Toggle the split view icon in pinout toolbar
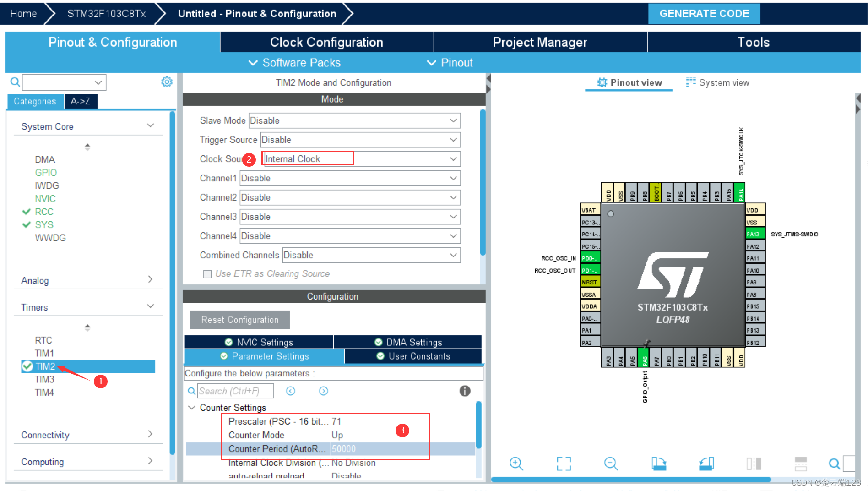Screen dimensions: 868x491 pyautogui.click(x=754, y=464)
